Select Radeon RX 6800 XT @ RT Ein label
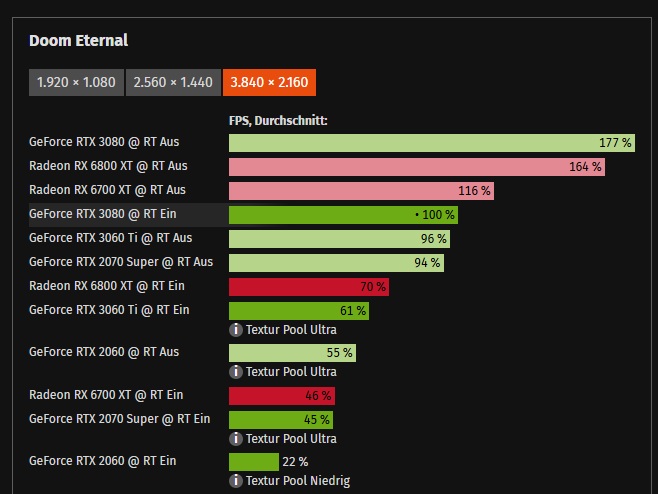Screen dimensions: 658x494 tap(107, 286)
